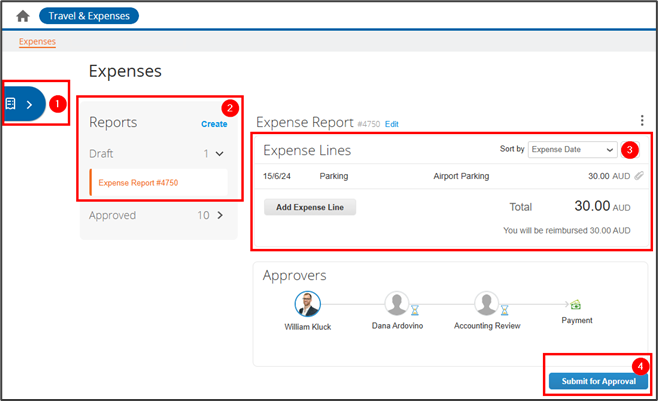Select Expense Report #4750 in Draft list
658x401 pixels.
click(x=138, y=183)
